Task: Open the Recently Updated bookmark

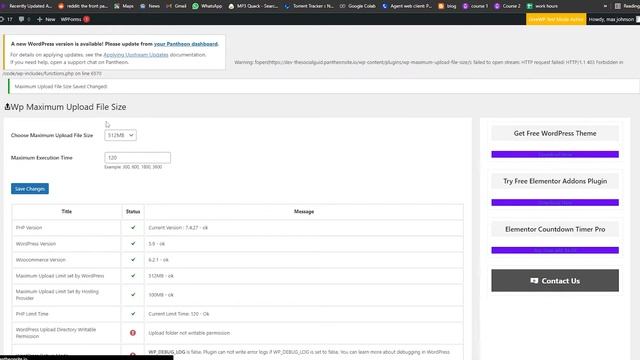Action: coord(27,6)
